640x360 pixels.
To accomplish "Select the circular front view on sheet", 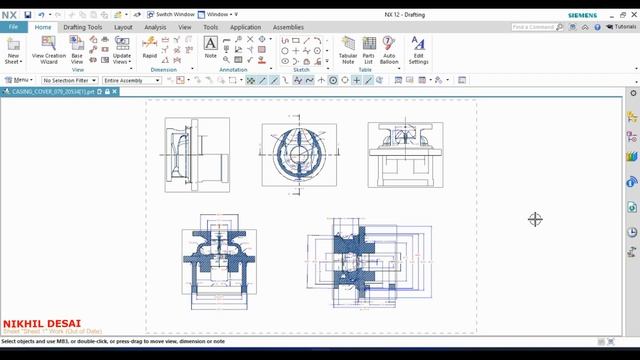I will click(x=299, y=155).
